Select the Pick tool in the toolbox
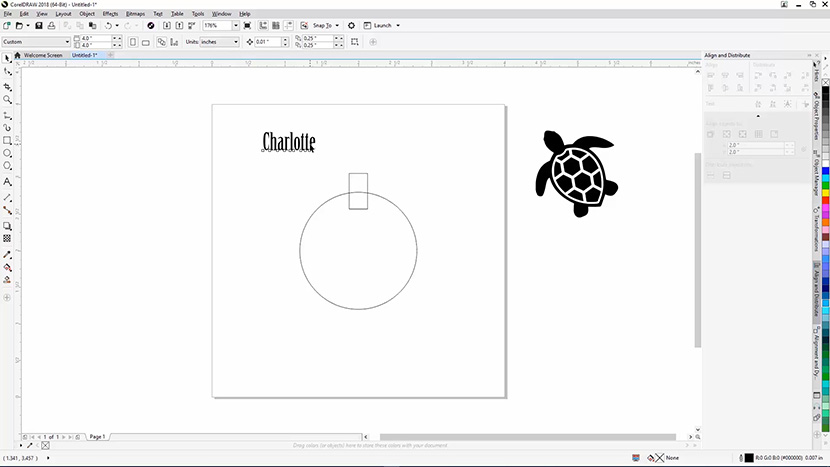This screenshot has width=830, height=467. click(x=7, y=59)
